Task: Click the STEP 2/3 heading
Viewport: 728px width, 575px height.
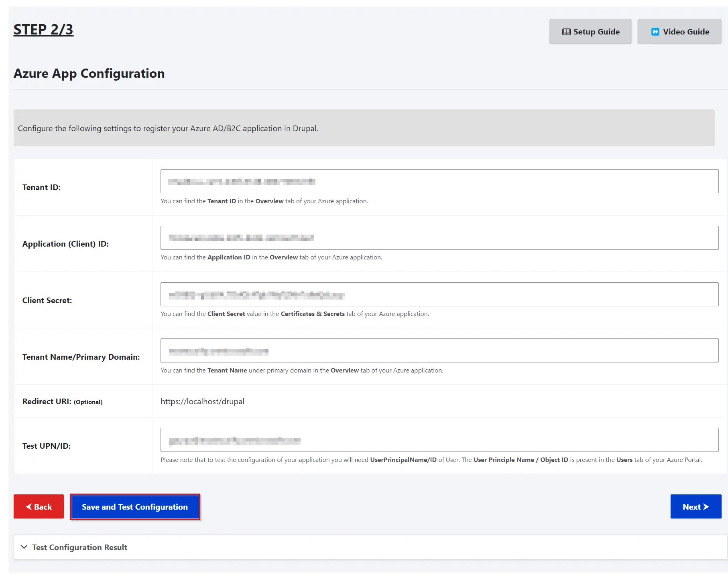Action: click(43, 30)
